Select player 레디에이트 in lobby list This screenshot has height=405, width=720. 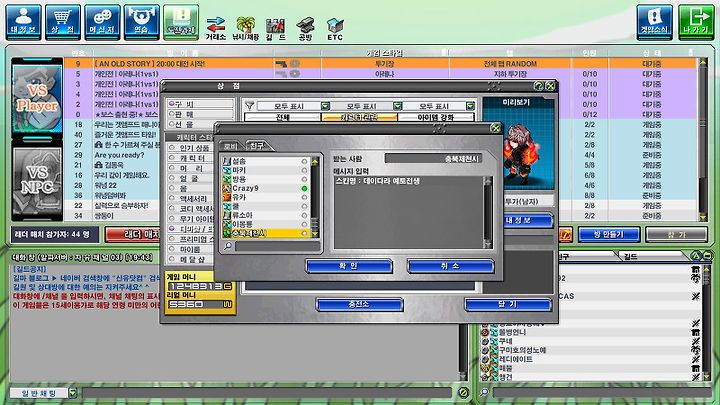pyautogui.click(x=588, y=359)
